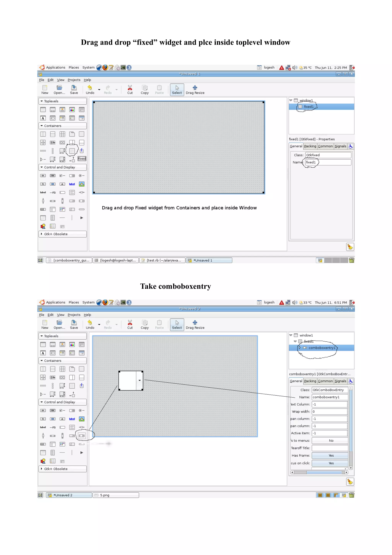Switch to Packing tab for comboboxentry1 properties
This screenshot has width=392, height=555.
[x=310, y=381]
